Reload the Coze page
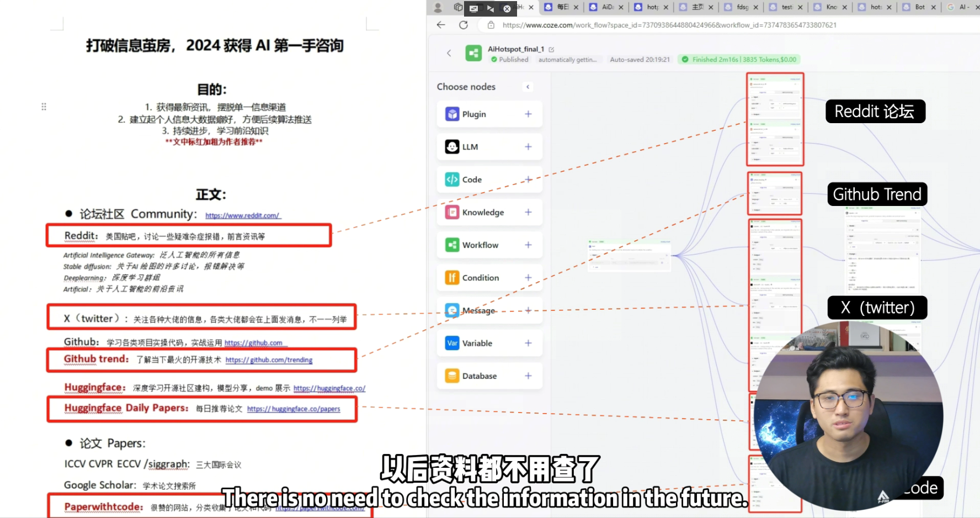 tap(464, 25)
